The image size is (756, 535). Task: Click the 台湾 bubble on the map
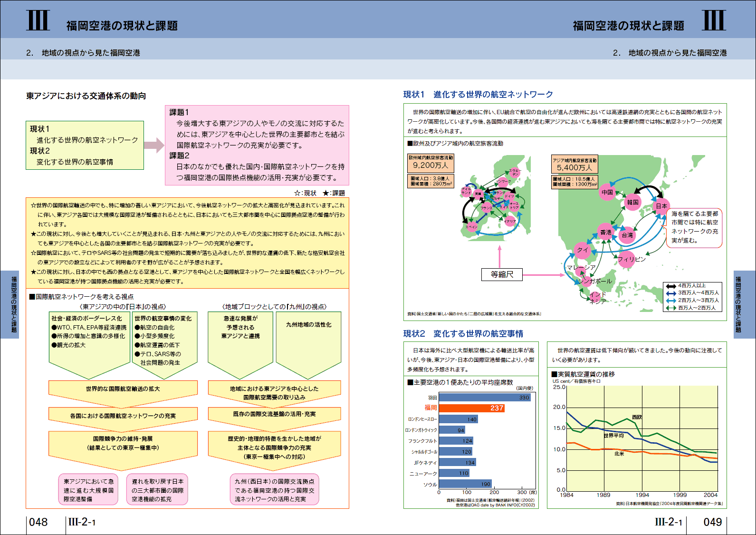click(628, 235)
